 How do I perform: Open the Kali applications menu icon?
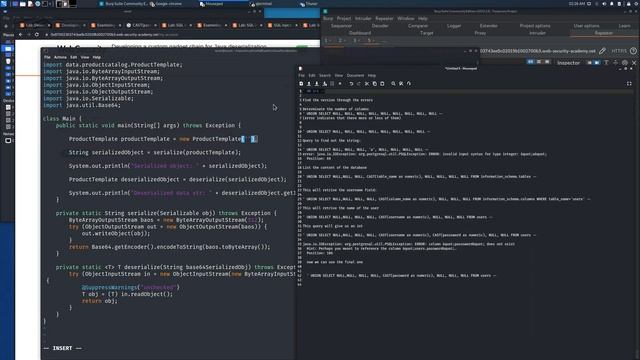tap(4, 4)
